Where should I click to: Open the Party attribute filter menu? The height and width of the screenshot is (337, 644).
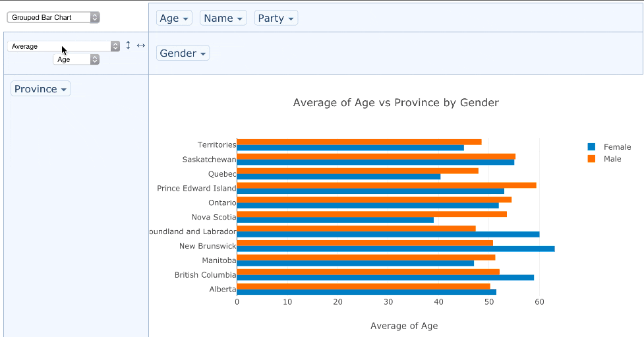pyautogui.click(x=276, y=18)
